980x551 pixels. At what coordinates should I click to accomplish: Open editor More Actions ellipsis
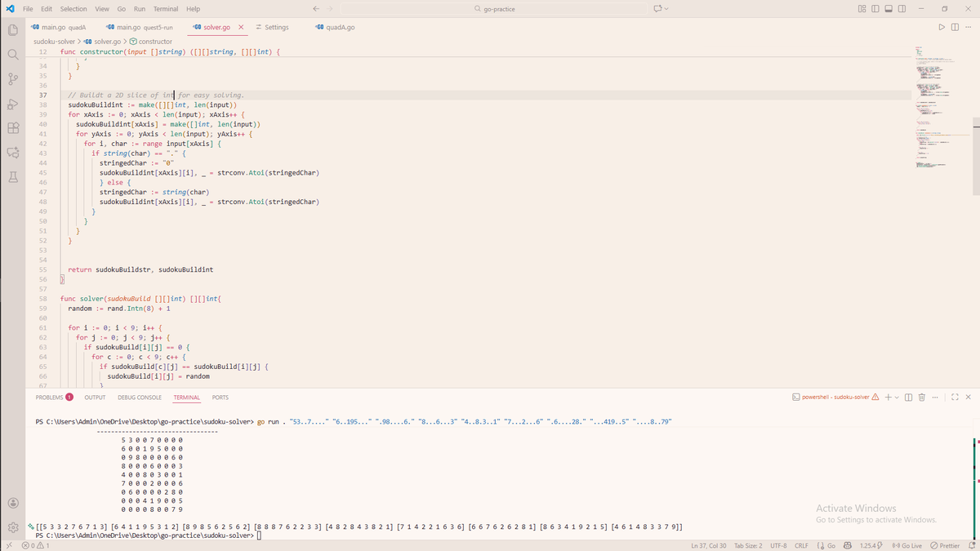click(968, 27)
